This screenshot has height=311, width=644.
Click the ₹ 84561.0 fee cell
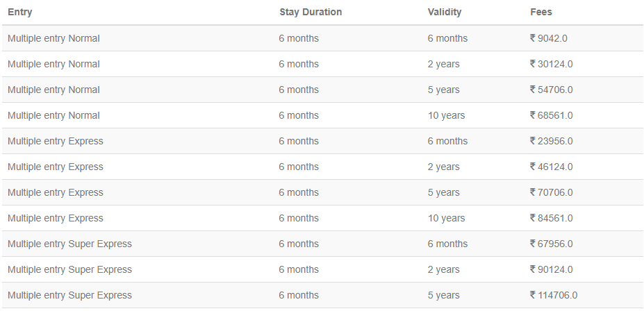click(551, 219)
